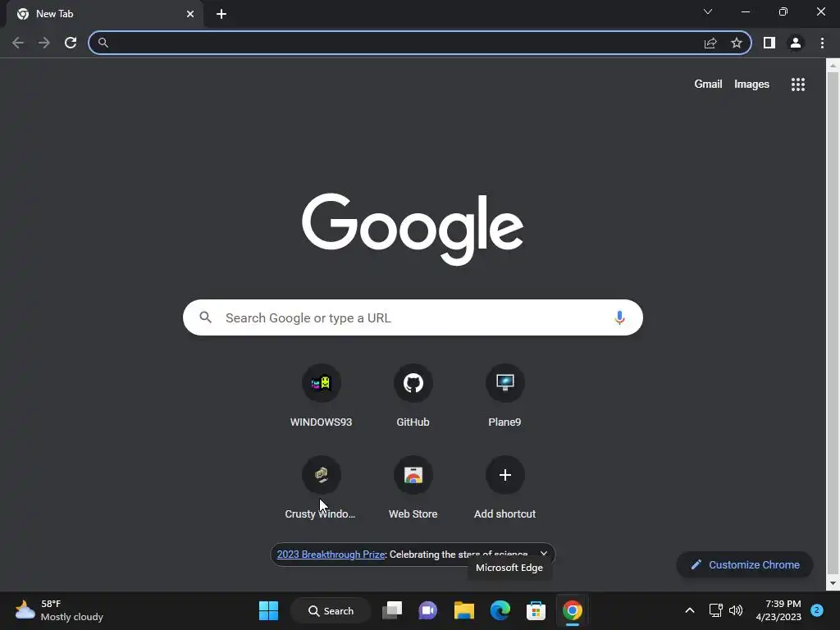Share this page icon in address bar
The height and width of the screenshot is (630, 840).
click(x=710, y=43)
